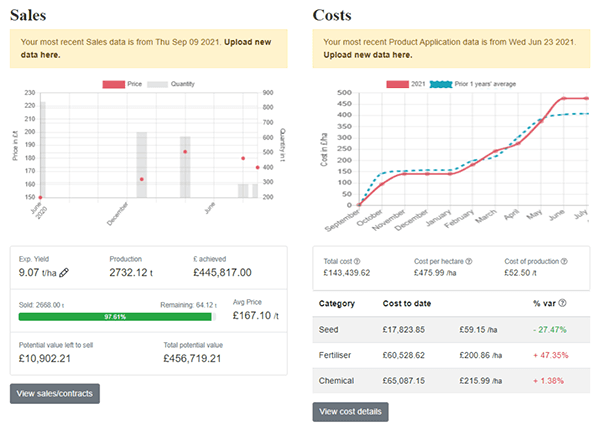Edit expected yield with the pencil icon

pyautogui.click(x=64, y=272)
